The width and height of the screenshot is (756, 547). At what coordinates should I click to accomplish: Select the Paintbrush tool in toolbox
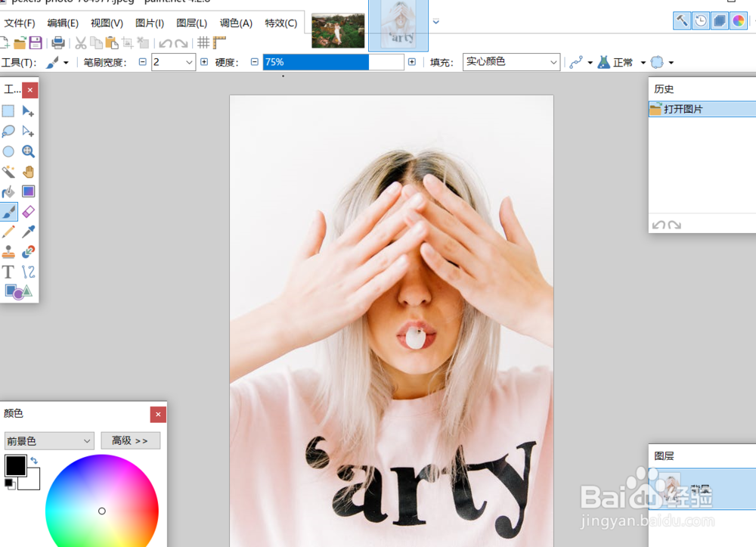tap(8, 212)
